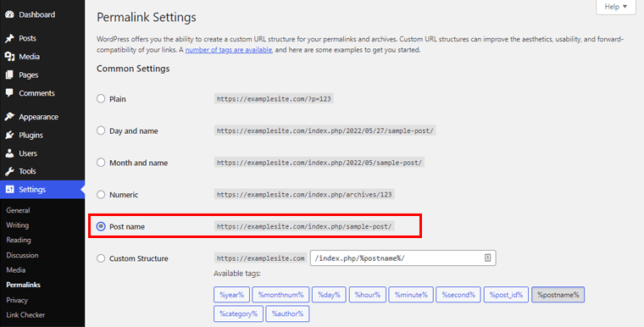Image resolution: width=644 pixels, height=327 pixels.
Task: Click the Common Settings heading
Action: tap(133, 69)
